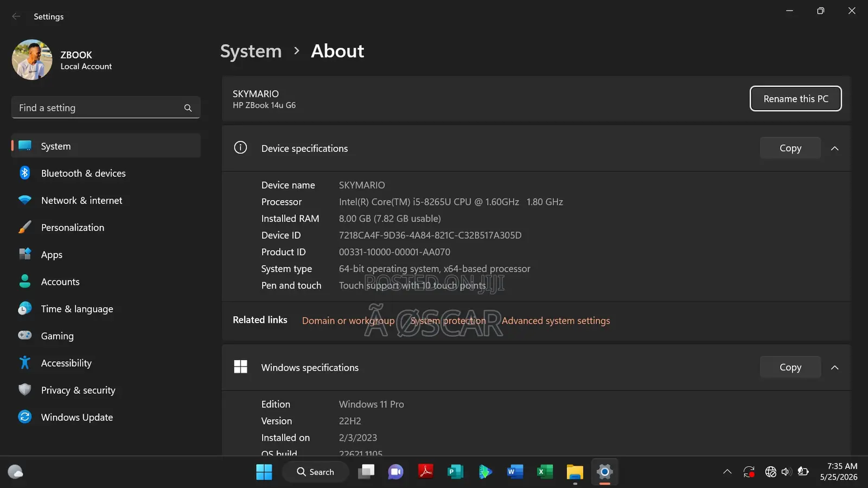Viewport: 868px width, 488px height.
Task: Open the clock and date flyout
Action: coord(839,472)
